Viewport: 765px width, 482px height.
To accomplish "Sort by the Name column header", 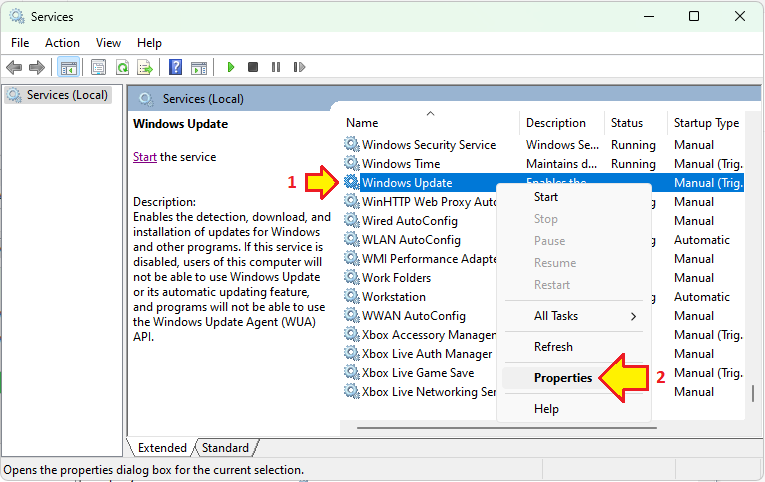I will (x=431, y=123).
